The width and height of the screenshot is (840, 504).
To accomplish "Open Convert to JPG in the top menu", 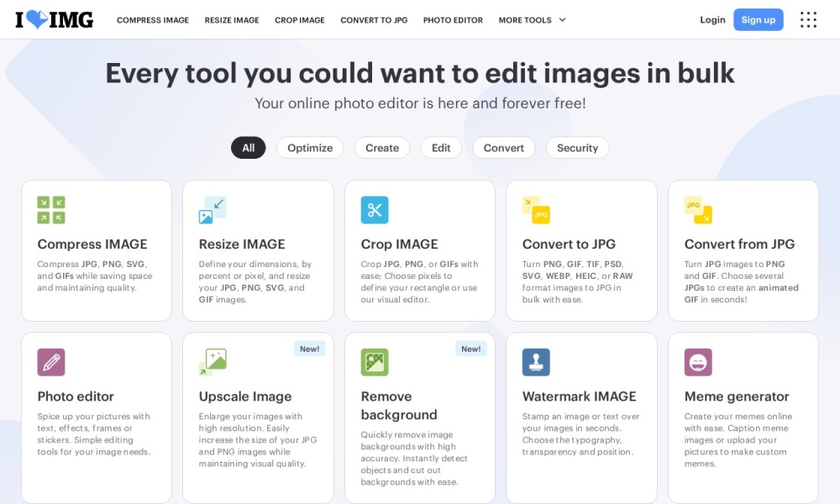I will tap(374, 20).
